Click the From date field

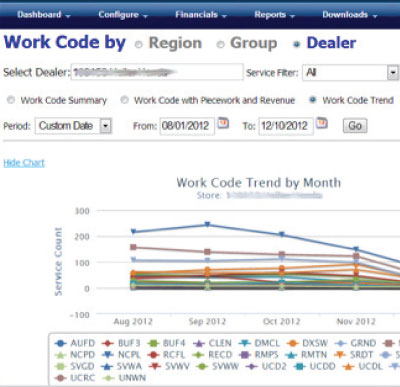tap(187, 126)
